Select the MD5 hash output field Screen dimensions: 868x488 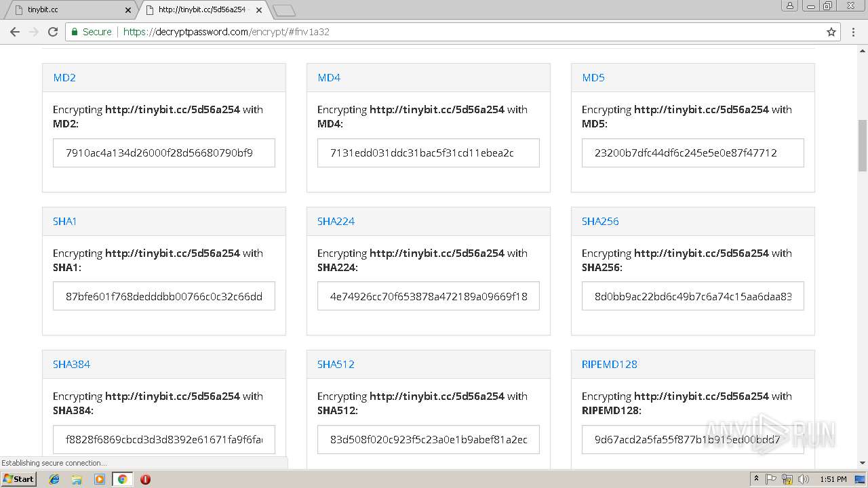tap(693, 153)
